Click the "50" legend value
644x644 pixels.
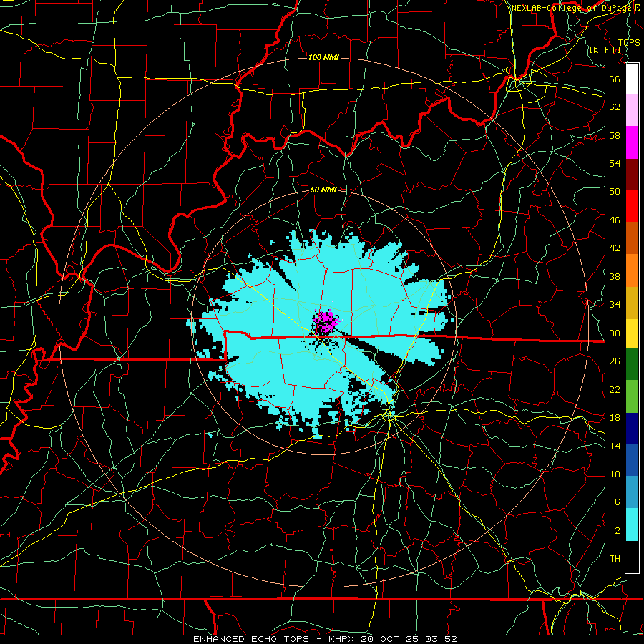click(615, 191)
